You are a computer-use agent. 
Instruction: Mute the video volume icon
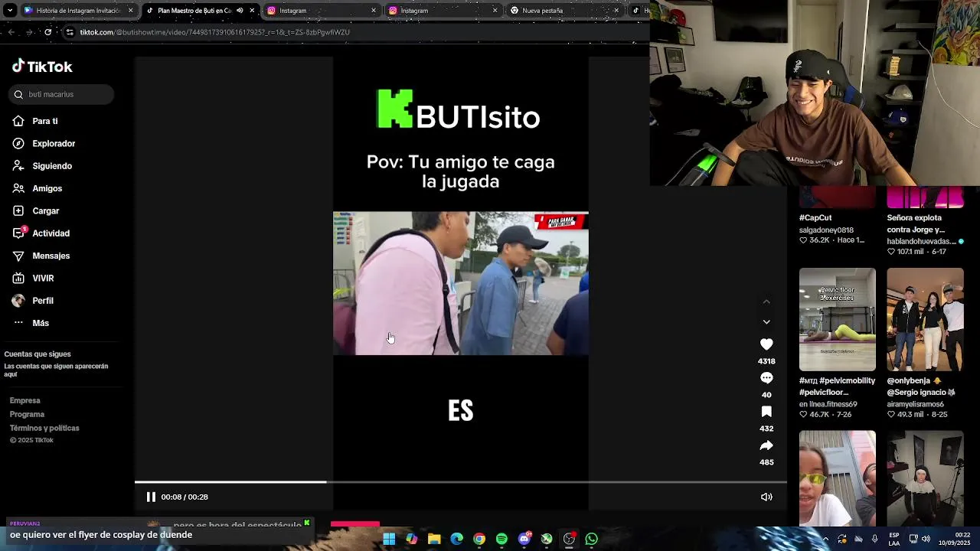coord(766,497)
